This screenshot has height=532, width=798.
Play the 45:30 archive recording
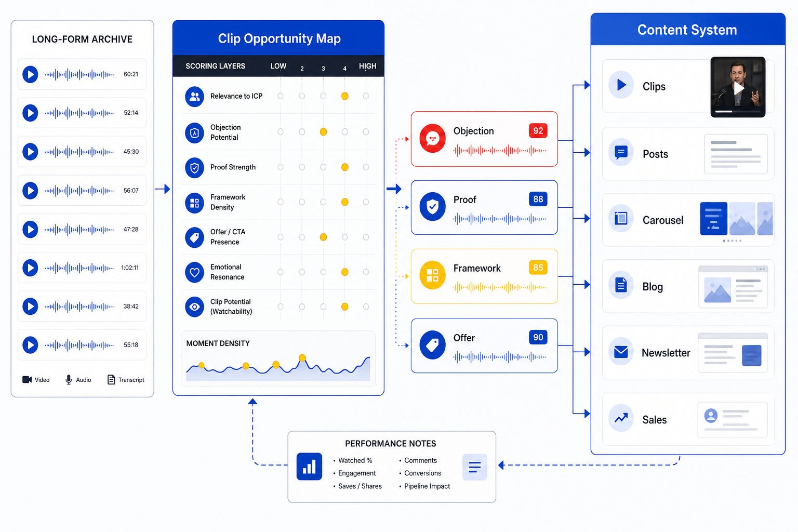coord(30,152)
